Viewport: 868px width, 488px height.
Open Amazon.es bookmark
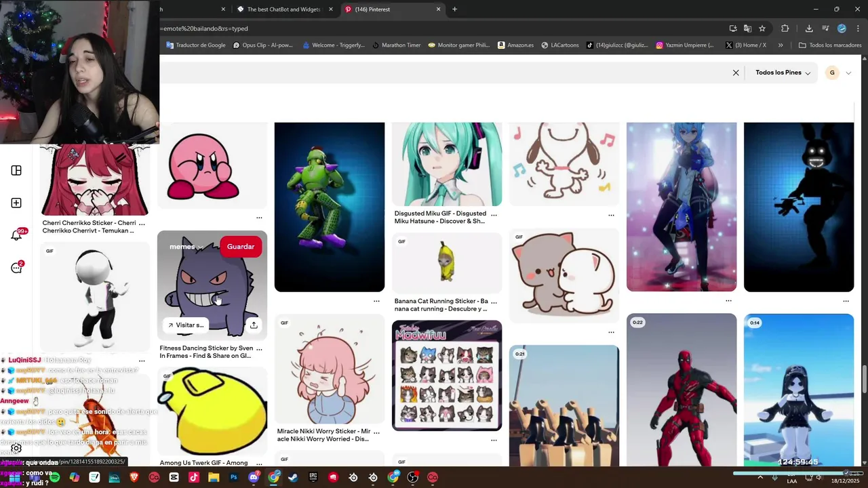click(x=515, y=45)
